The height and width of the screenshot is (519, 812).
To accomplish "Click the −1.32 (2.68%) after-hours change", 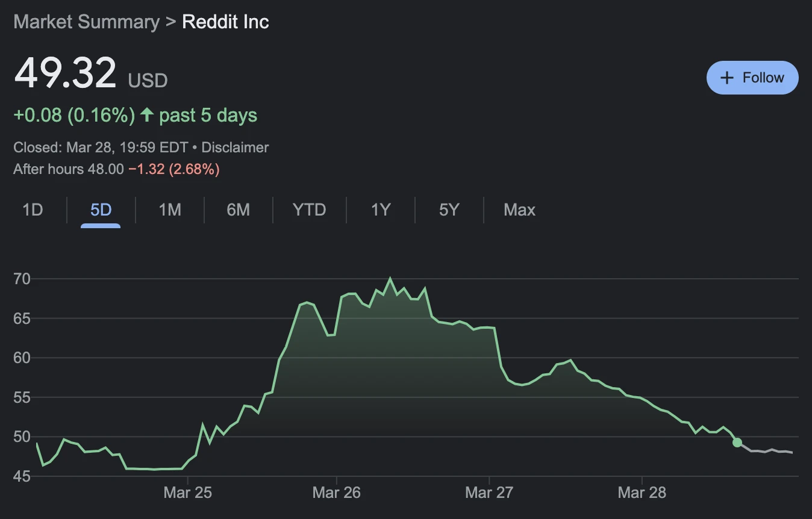I will point(174,169).
